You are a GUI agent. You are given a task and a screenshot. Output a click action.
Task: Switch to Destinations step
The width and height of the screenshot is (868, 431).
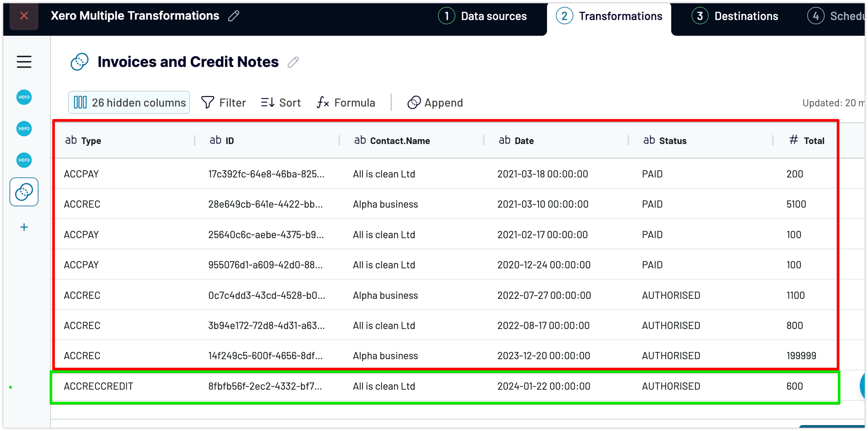(x=735, y=16)
